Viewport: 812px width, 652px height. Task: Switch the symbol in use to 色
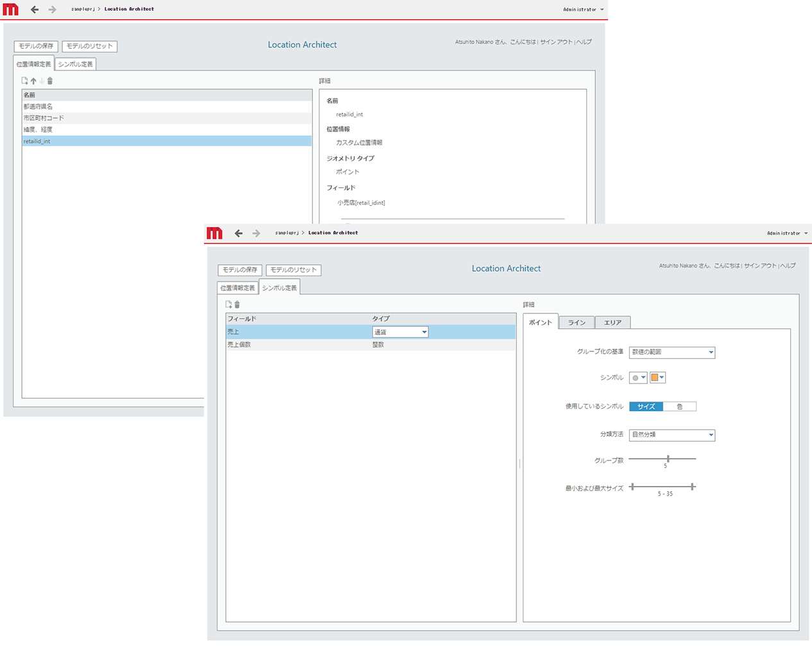pyautogui.click(x=679, y=406)
